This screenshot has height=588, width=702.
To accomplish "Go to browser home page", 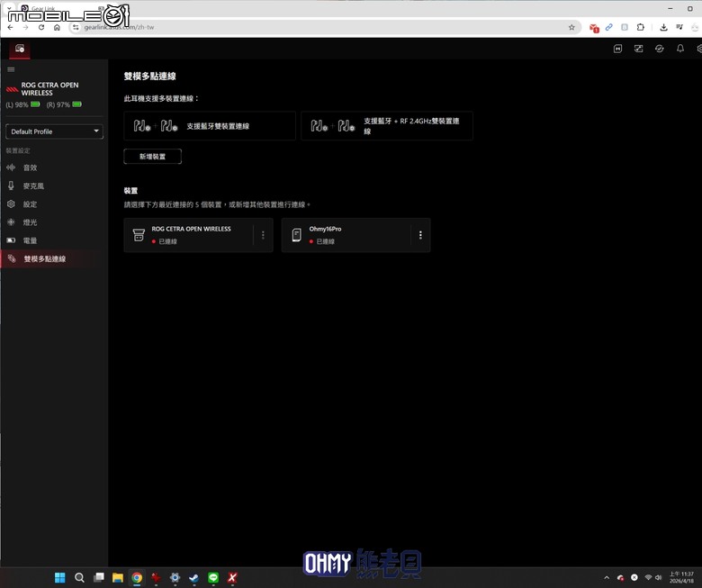I will (x=57, y=27).
